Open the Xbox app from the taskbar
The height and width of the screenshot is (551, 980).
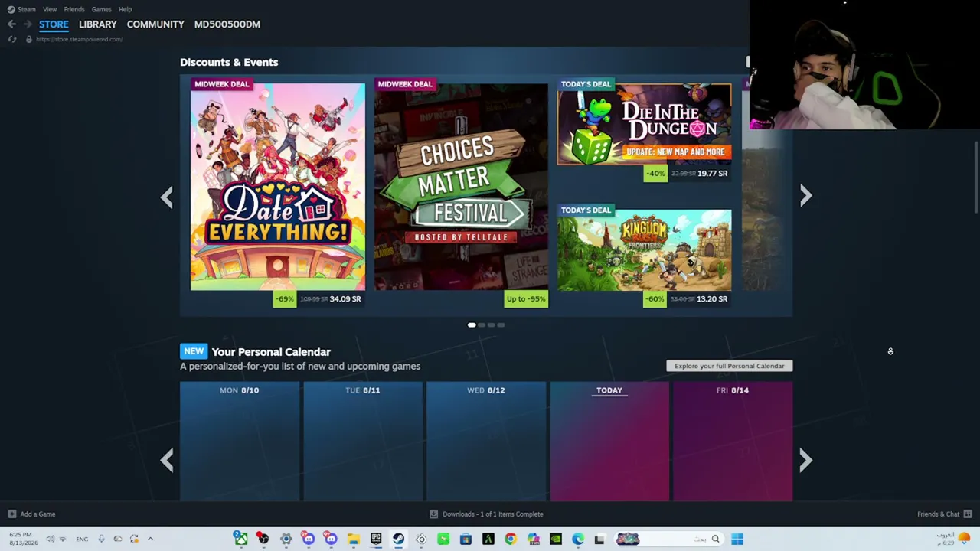click(240, 539)
